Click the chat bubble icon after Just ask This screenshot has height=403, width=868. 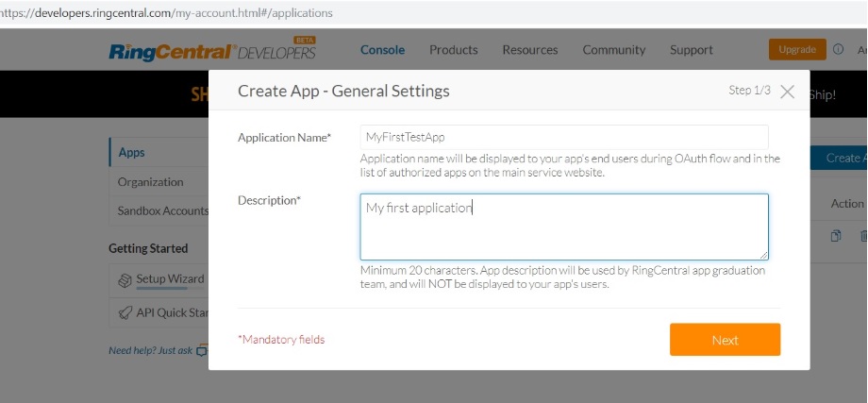point(200,350)
